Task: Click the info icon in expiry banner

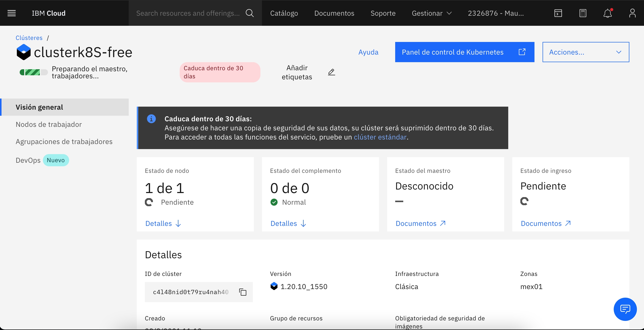Action: point(151,119)
